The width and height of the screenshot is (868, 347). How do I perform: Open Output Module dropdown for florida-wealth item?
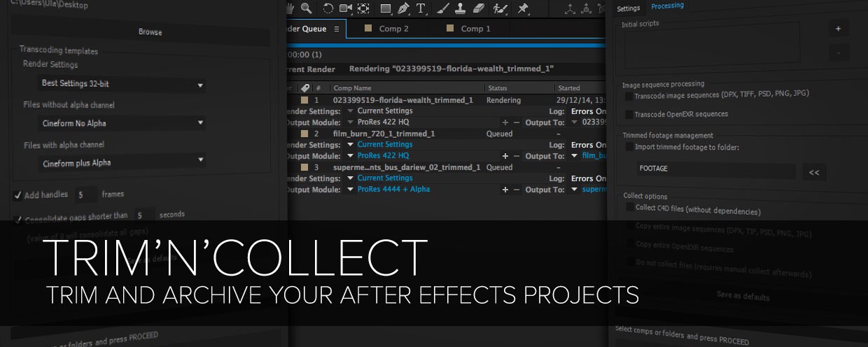pyautogui.click(x=351, y=122)
